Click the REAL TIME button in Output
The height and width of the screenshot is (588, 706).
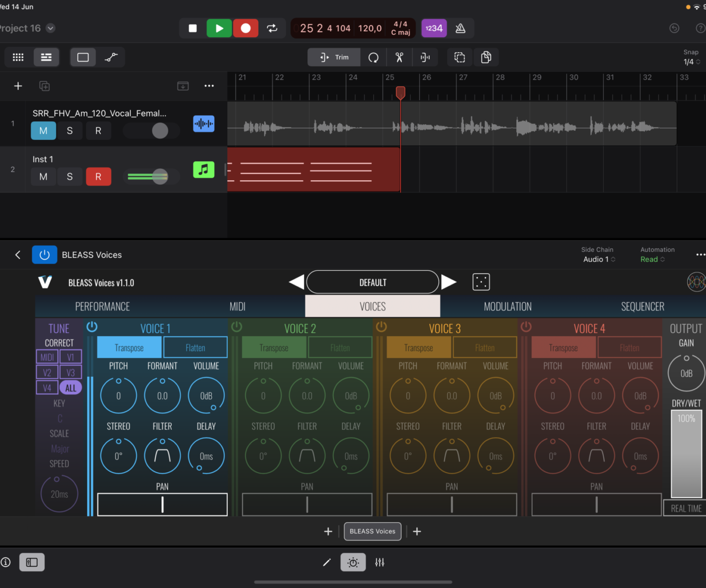[x=686, y=509]
